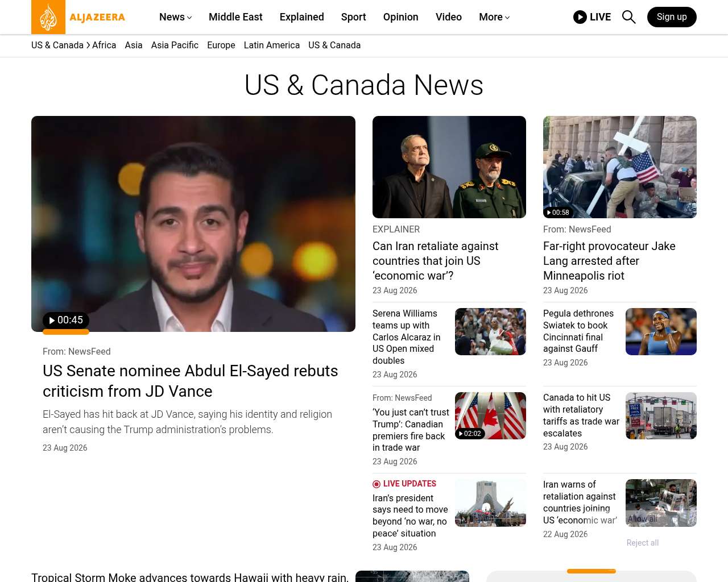
Task: Select the Latin America region tab
Action: pos(272,45)
